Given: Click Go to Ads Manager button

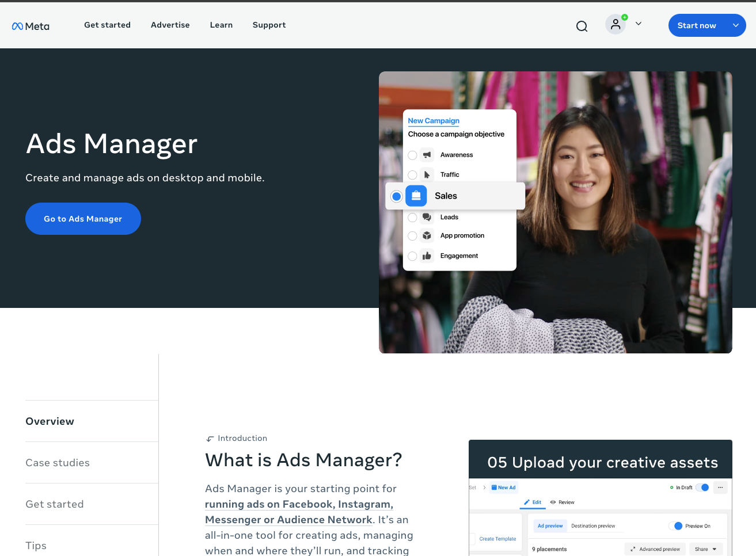Looking at the screenshot, I should pyautogui.click(x=83, y=219).
